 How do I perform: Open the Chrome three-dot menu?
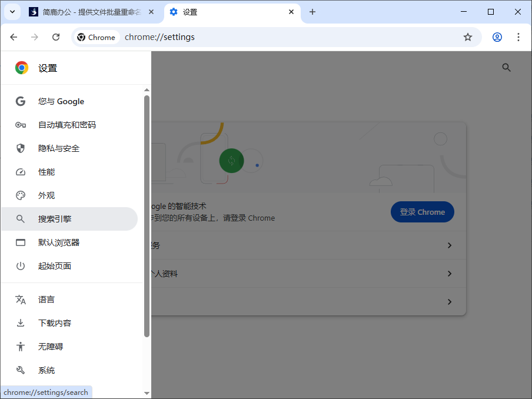pyautogui.click(x=518, y=36)
